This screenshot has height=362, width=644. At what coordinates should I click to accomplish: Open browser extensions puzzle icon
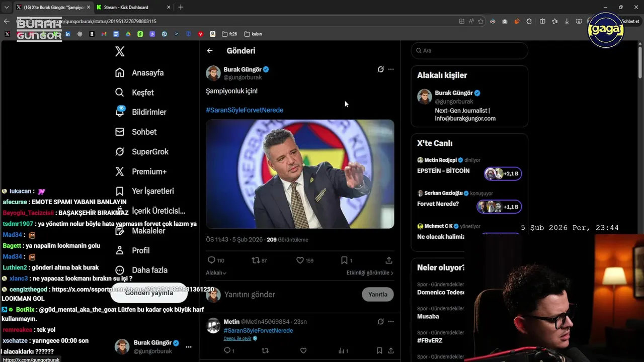pyautogui.click(x=529, y=21)
